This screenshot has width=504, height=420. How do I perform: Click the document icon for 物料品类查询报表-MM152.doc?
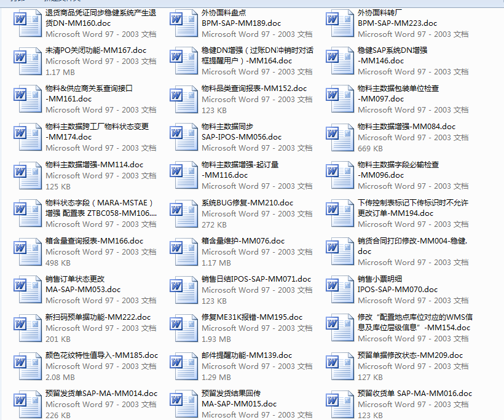pyautogui.click(x=183, y=99)
